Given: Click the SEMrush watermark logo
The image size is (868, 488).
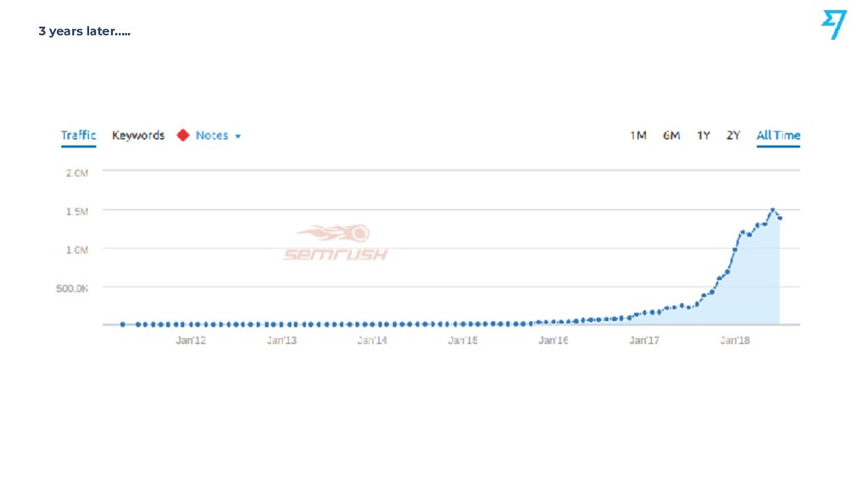Looking at the screenshot, I should [336, 242].
